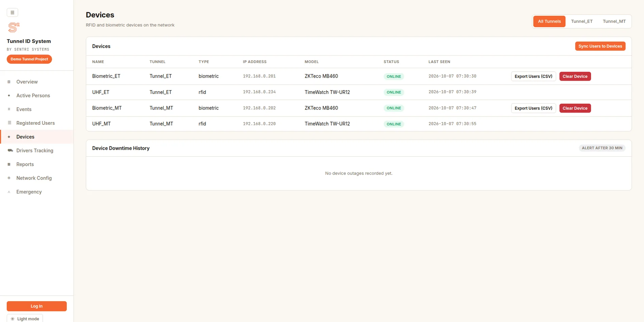644x322 pixels.
Task: Filter devices by Tunnel_MT tab
Action: pos(614,21)
